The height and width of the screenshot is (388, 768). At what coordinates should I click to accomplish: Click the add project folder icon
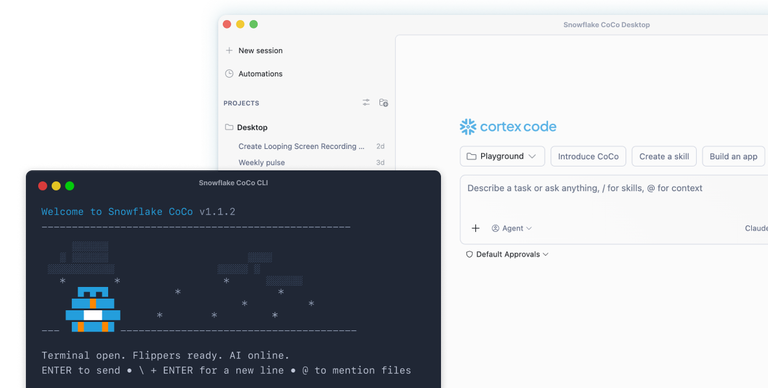(384, 102)
